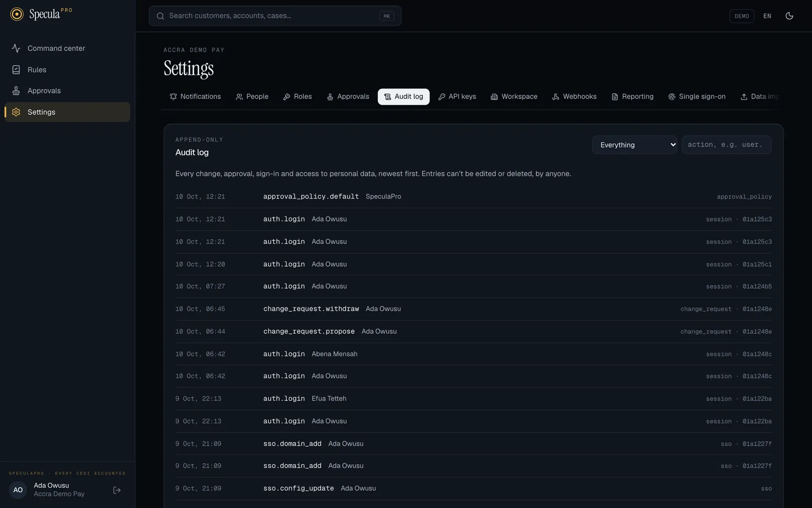Switch language with the EN selector
The width and height of the screenshot is (812, 508).
[767, 16]
